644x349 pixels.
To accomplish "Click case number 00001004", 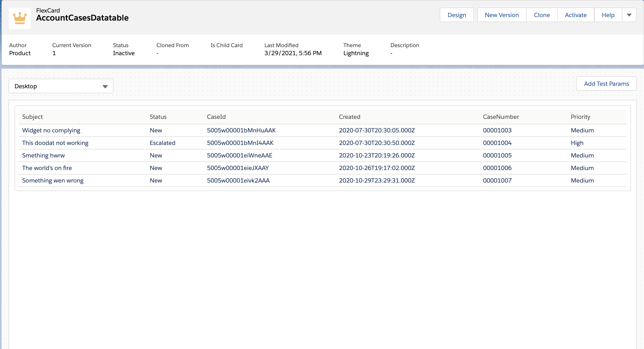I will (x=497, y=143).
